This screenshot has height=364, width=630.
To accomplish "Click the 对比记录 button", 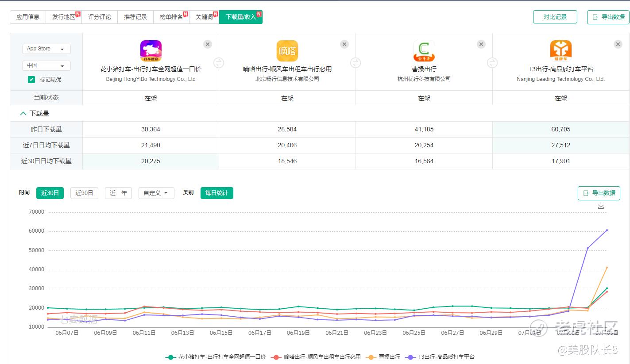I will point(555,17).
